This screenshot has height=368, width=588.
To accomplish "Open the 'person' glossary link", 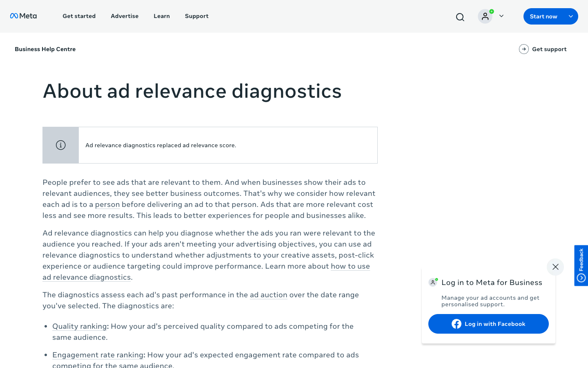I will (x=107, y=204).
